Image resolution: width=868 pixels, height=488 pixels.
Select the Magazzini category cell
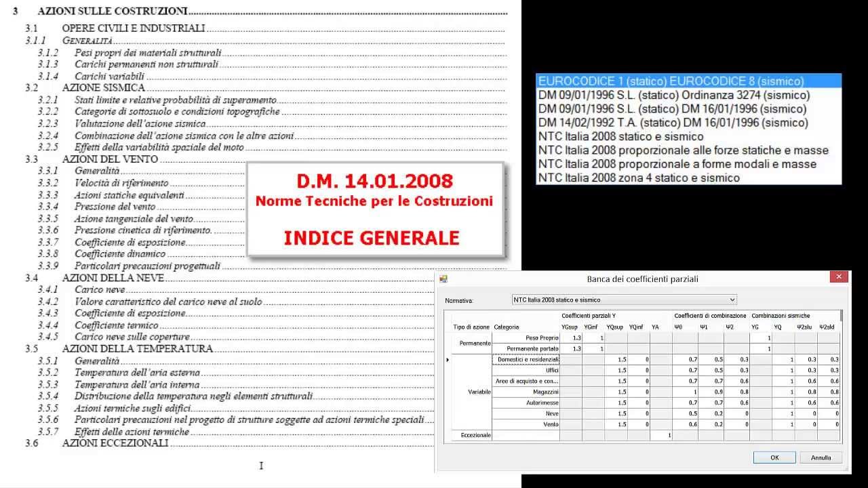[x=526, y=392]
